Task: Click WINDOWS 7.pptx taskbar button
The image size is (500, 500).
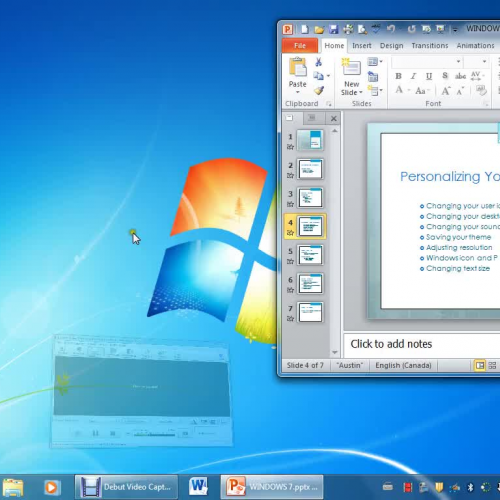Action: point(272,487)
